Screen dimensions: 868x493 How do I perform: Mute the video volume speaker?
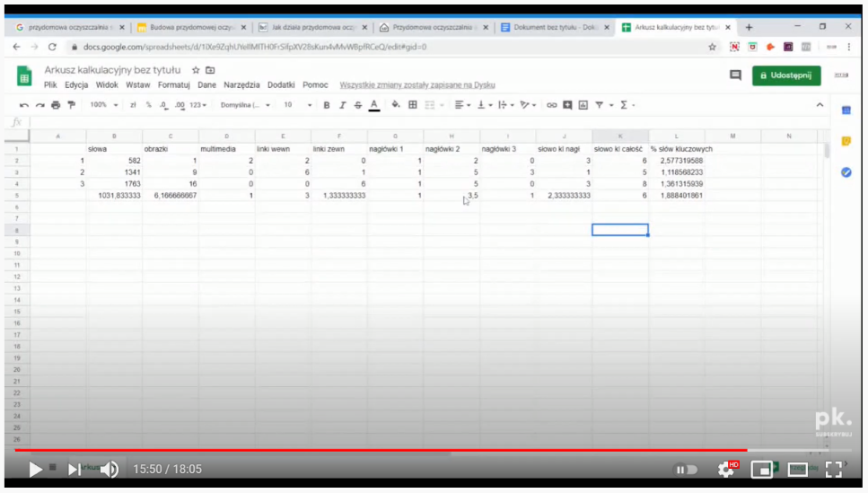110,469
